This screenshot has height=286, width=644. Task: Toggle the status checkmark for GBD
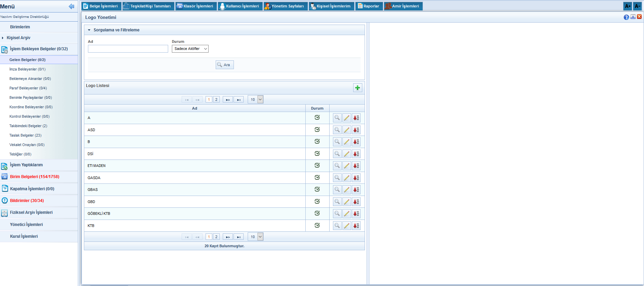tap(317, 201)
